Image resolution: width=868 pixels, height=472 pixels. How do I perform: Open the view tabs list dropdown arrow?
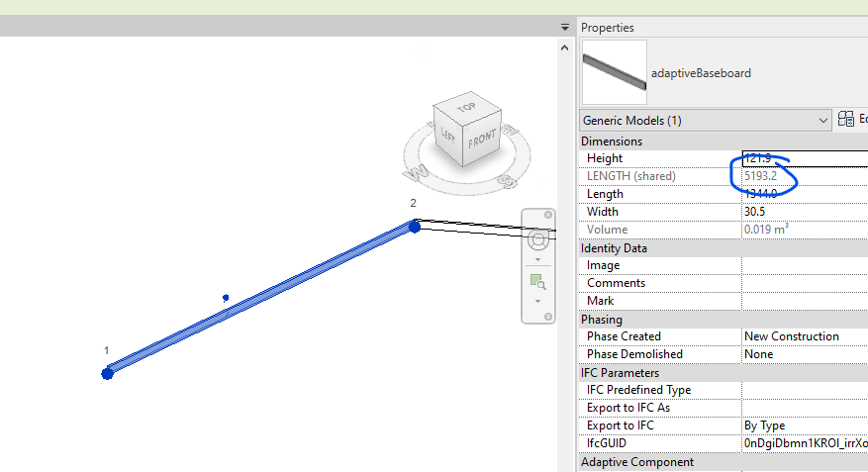[564, 27]
